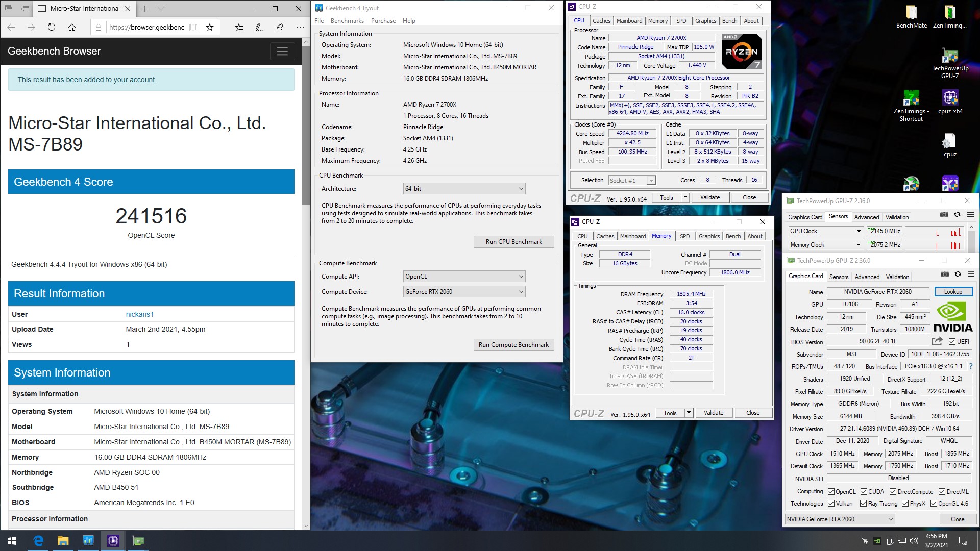980x551 pixels.
Task: Switch to Validation tab in GPU-Z Graphics Card window
Action: 897,277
